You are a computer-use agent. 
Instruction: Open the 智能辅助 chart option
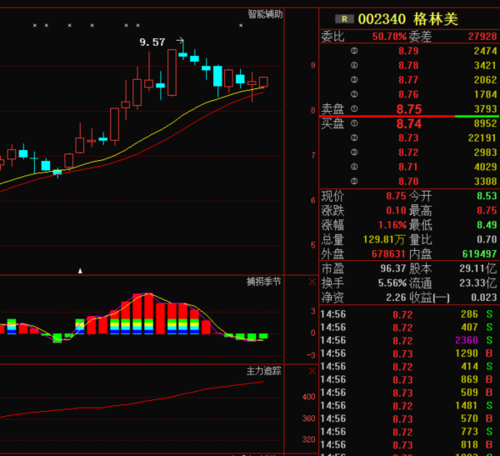[x=265, y=14]
